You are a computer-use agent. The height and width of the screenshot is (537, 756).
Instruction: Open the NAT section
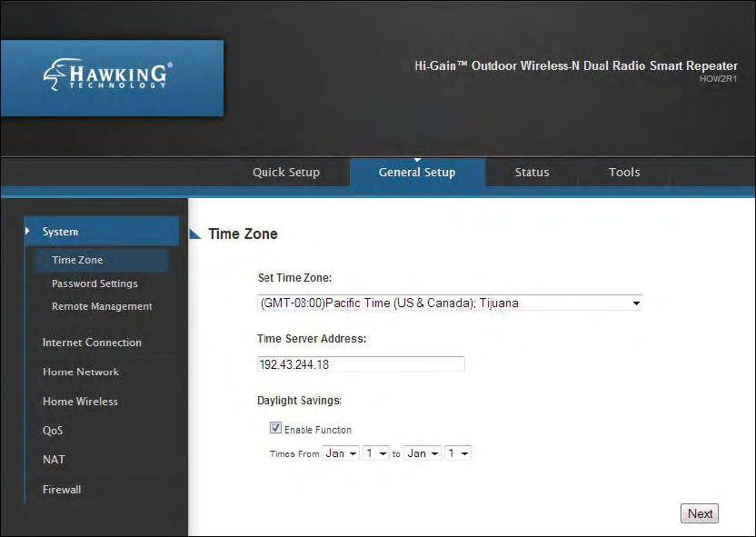54,460
